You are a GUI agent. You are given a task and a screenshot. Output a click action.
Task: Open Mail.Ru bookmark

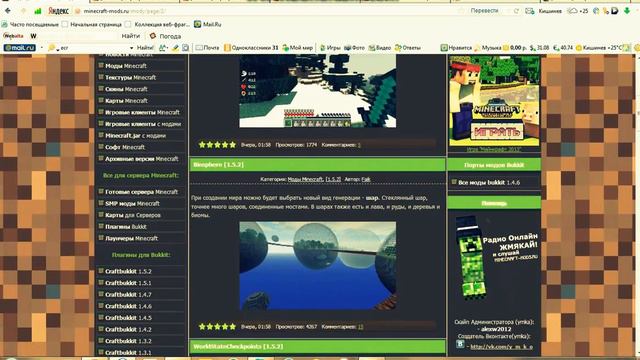click(x=208, y=24)
